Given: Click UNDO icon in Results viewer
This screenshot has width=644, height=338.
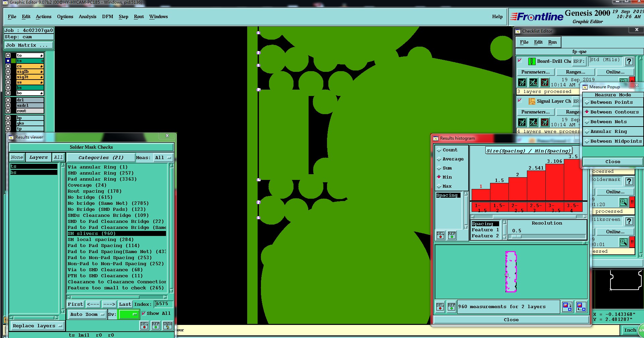Looking at the screenshot, I should coord(168,325).
